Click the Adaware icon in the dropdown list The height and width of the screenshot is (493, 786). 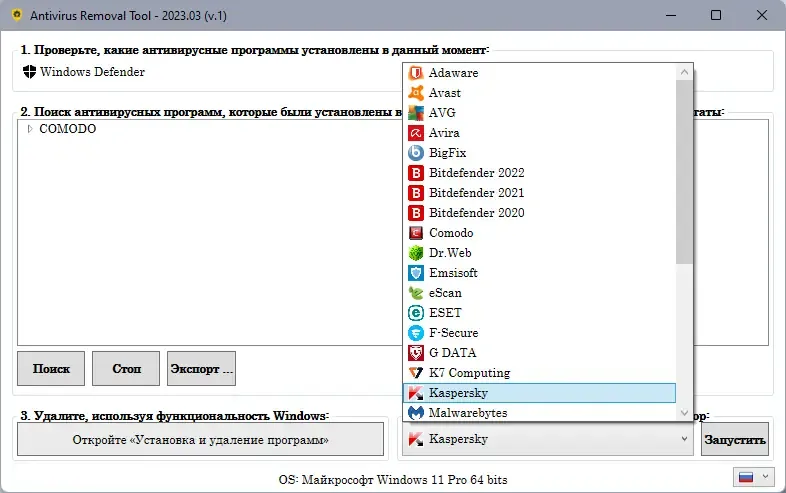click(416, 73)
